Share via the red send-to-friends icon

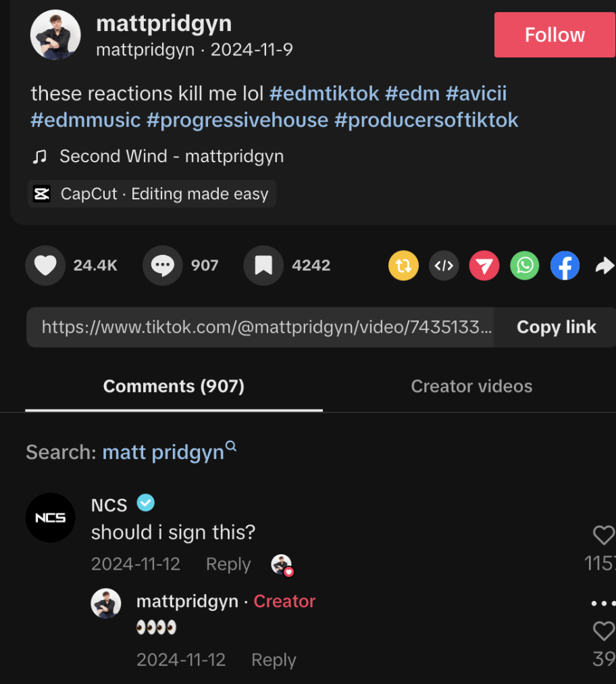(484, 266)
